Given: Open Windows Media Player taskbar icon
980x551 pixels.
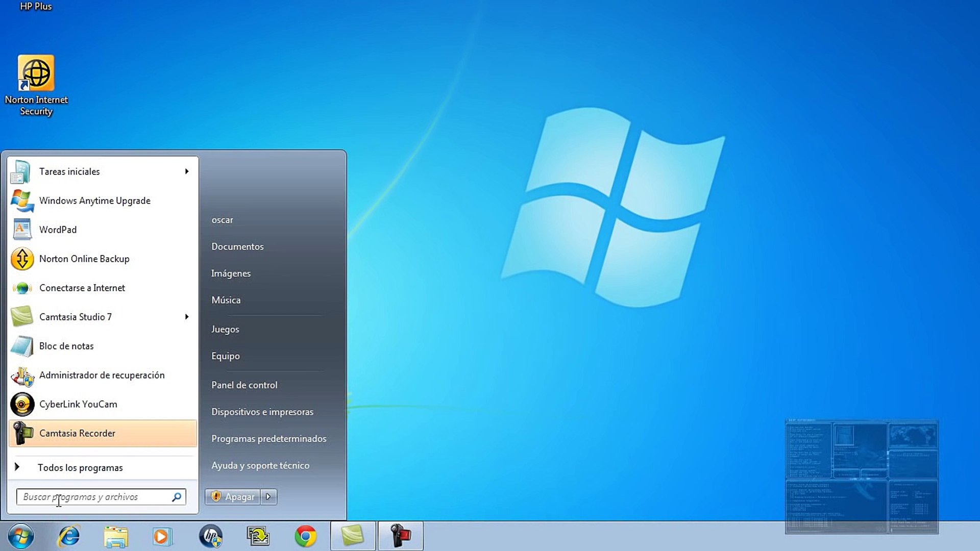Looking at the screenshot, I should coord(162,536).
